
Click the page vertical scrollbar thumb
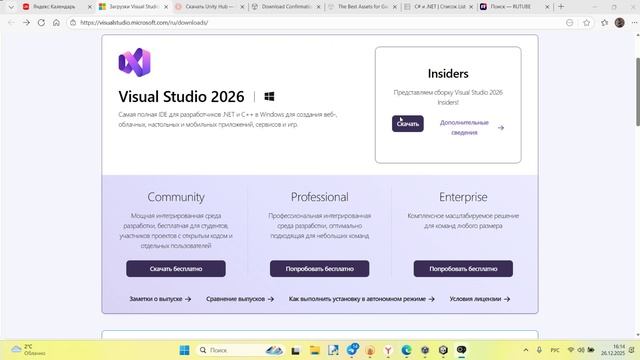pyautogui.click(x=637, y=92)
